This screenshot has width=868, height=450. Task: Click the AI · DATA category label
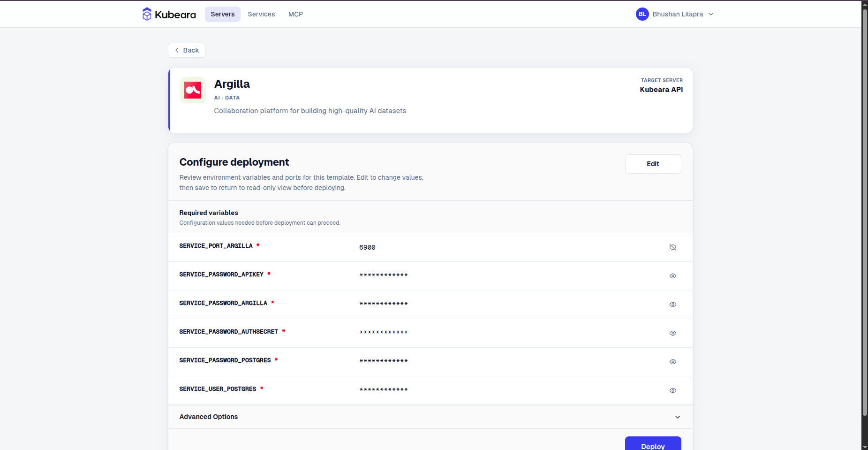coord(227,98)
